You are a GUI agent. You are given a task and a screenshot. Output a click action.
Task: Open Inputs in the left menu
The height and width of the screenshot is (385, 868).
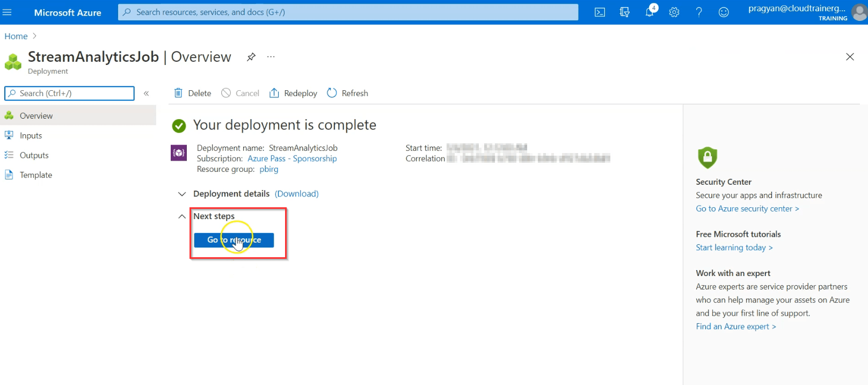point(78,135)
